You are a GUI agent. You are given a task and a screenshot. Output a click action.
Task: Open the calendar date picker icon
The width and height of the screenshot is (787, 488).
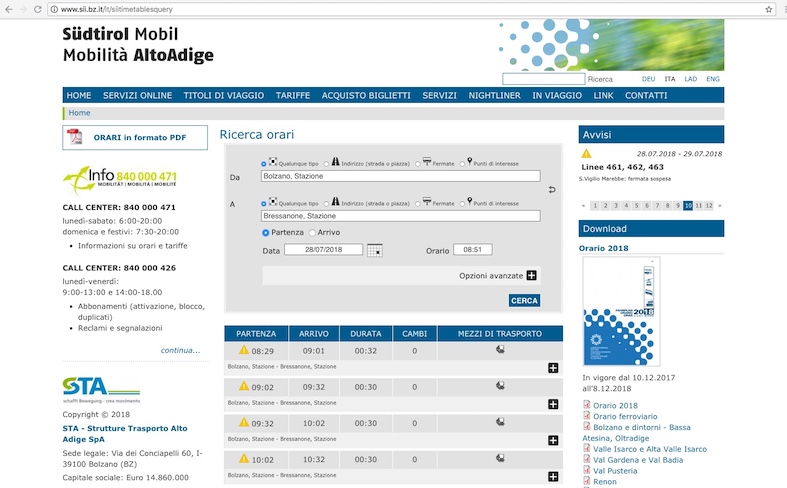pos(375,250)
